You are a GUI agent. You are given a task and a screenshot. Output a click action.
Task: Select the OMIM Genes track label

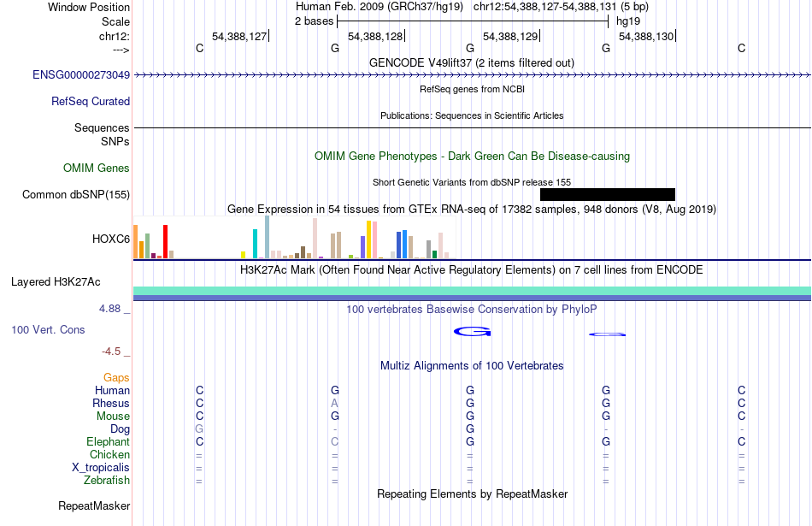point(97,168)
